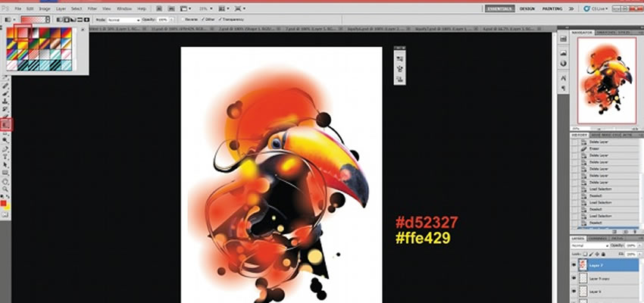This screenshot has width=644, height=303.
Task: Select the Pen tool in toolbox
Action: pyautogui.click(x=6, y=149)
